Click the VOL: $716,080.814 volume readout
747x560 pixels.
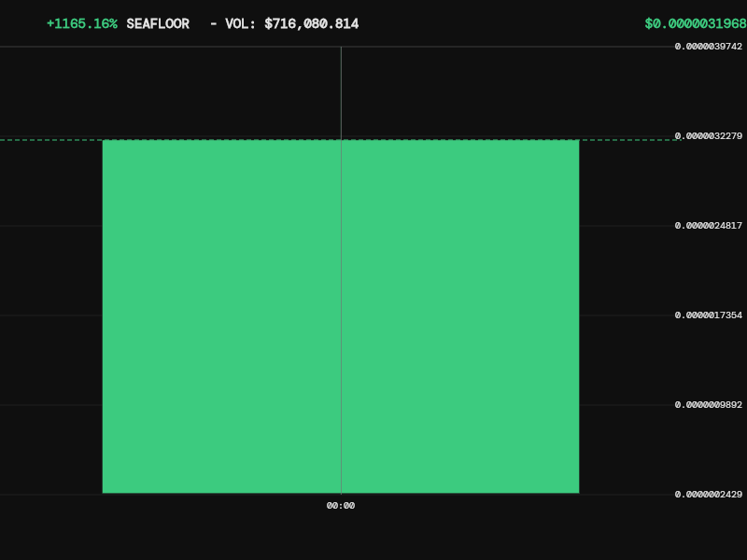coord(291,24)
